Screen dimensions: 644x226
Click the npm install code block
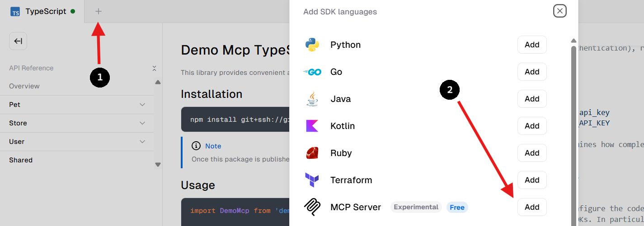click(235, 120)
